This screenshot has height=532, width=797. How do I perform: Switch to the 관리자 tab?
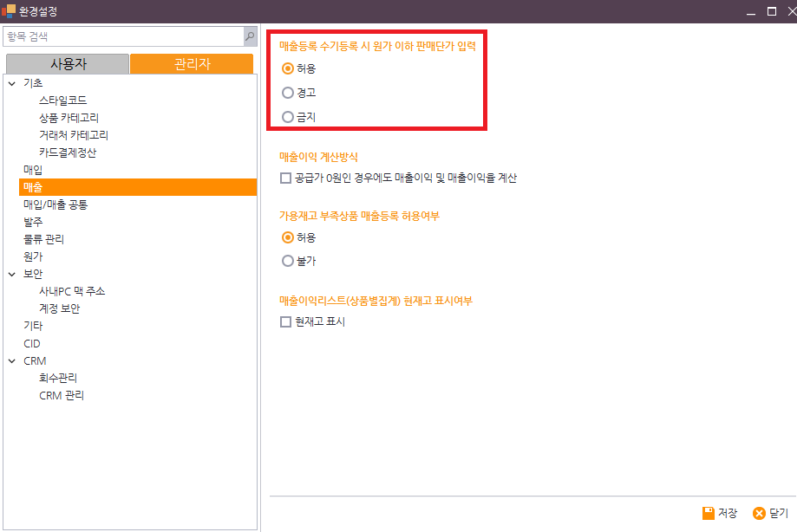(192, 64)
